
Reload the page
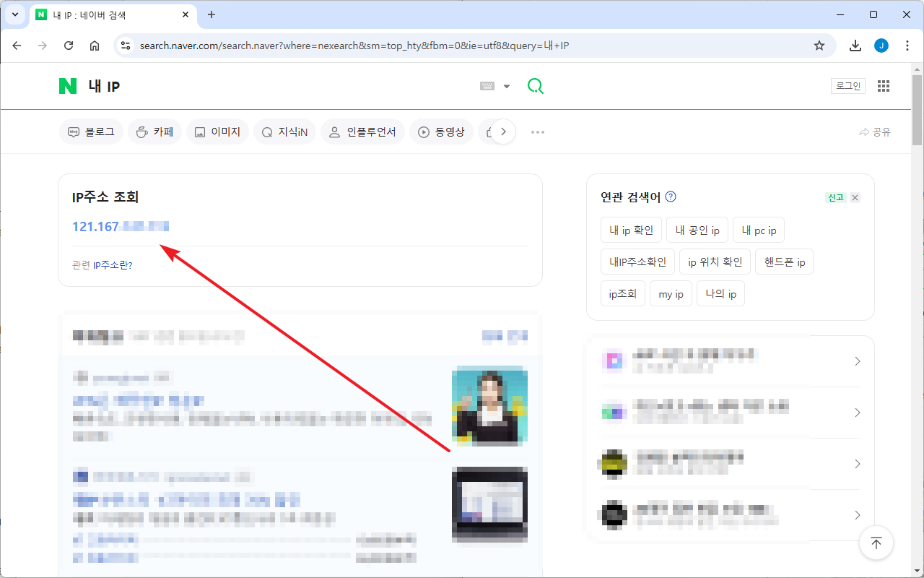69,46
